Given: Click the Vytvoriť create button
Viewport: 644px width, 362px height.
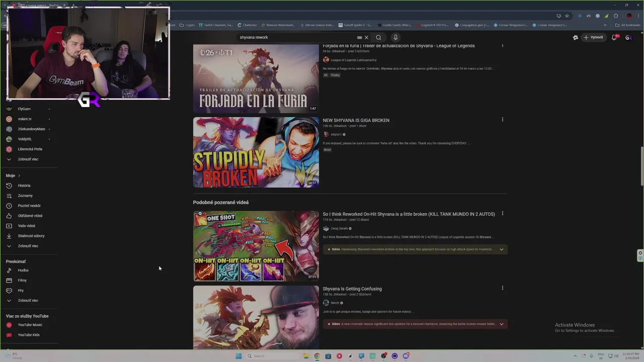Looking at the screenshot, I should pyautogui.click(x=593, y=37).
